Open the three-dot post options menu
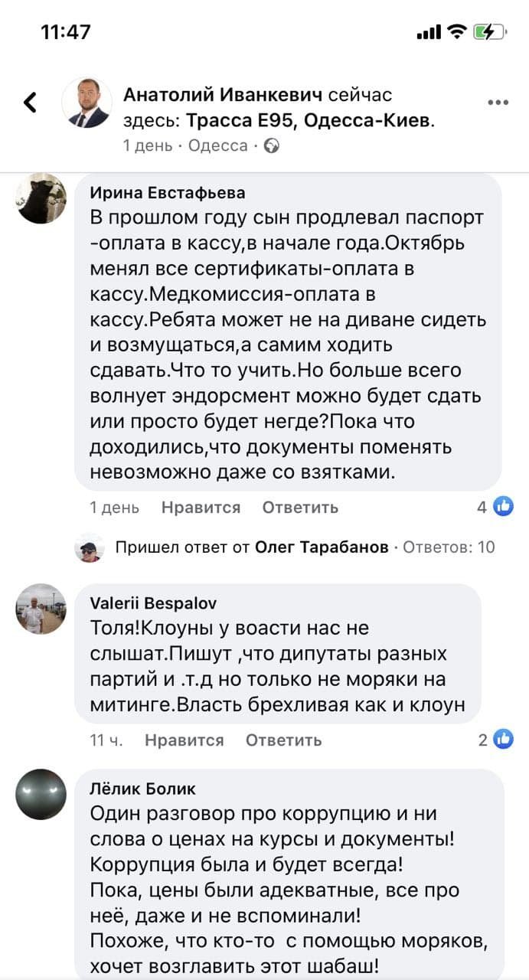Image resolution: width=529 pixels, height=980 pixels. coord(498,103)
